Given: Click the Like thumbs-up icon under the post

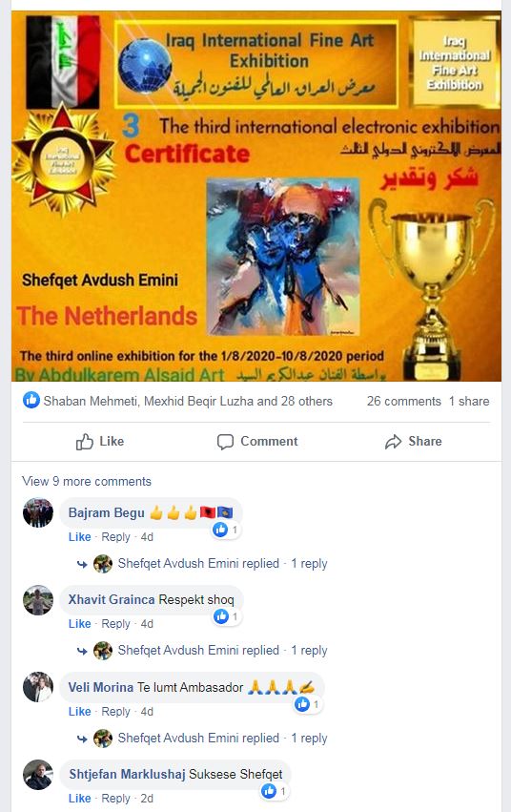Looking at the screenshot, I should (x=84, y=442).
